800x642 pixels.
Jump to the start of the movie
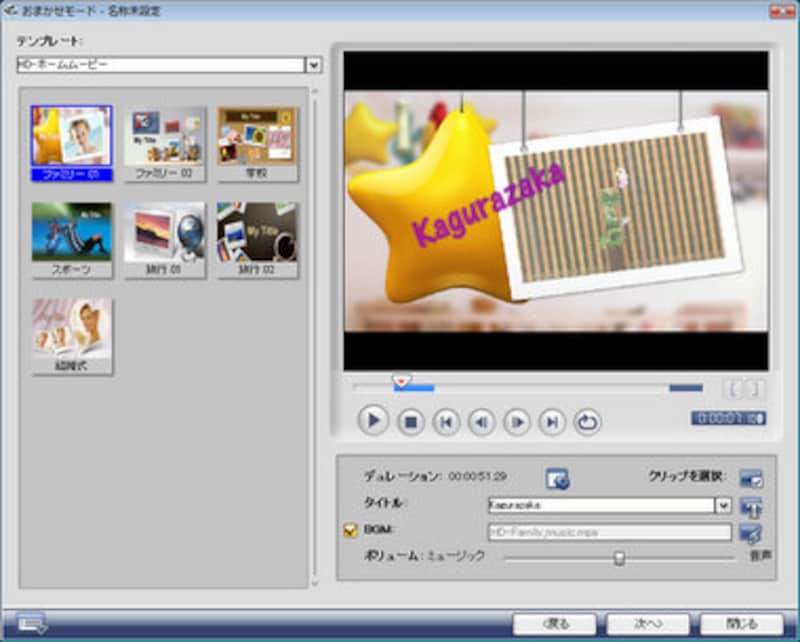tap(446, 421)
